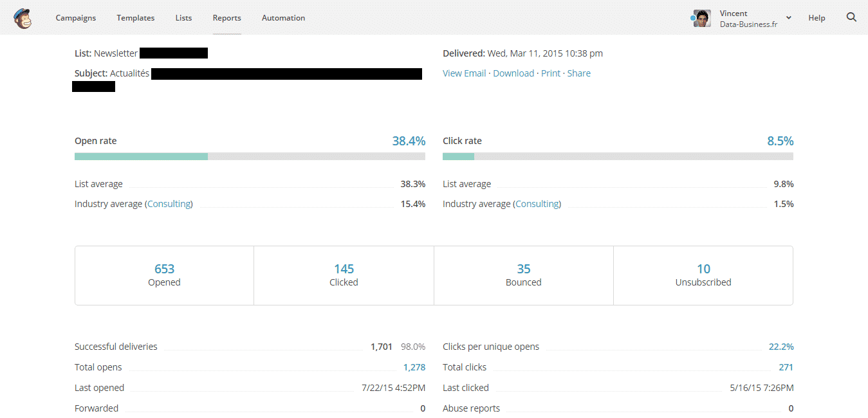The image size is (868, 418).
Task: Expand the Vincent account dropdown arrow
Action: pos(789,18)
